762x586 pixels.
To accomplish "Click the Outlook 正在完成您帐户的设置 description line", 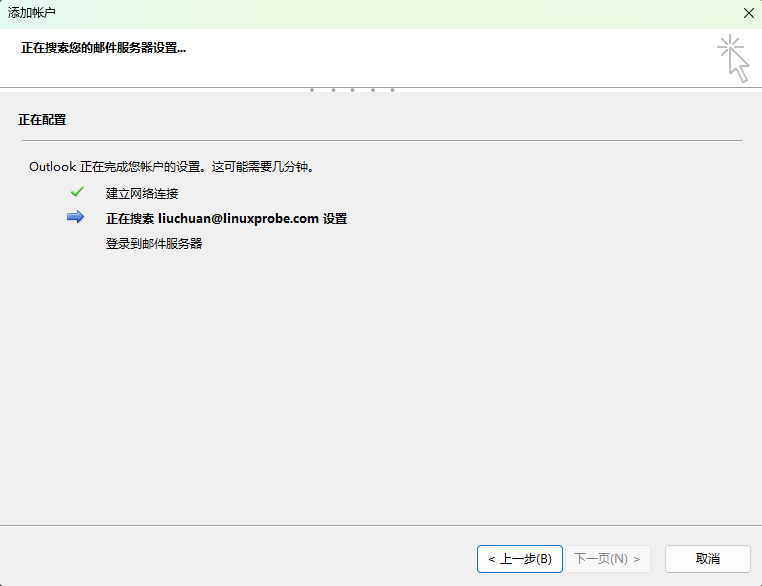I will coord(172,167).
